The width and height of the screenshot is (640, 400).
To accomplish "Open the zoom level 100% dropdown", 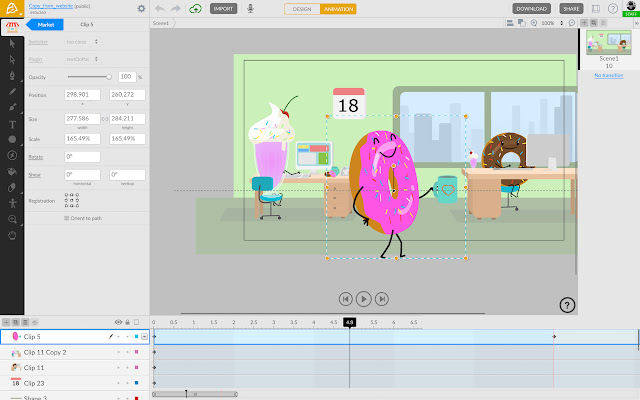I will (x=550, y=23).
